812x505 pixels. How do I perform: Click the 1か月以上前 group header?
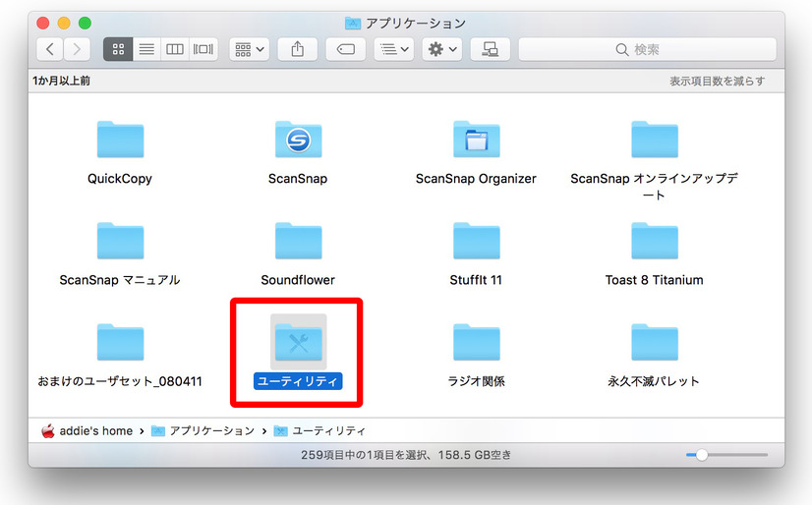(x=61, y=81)
